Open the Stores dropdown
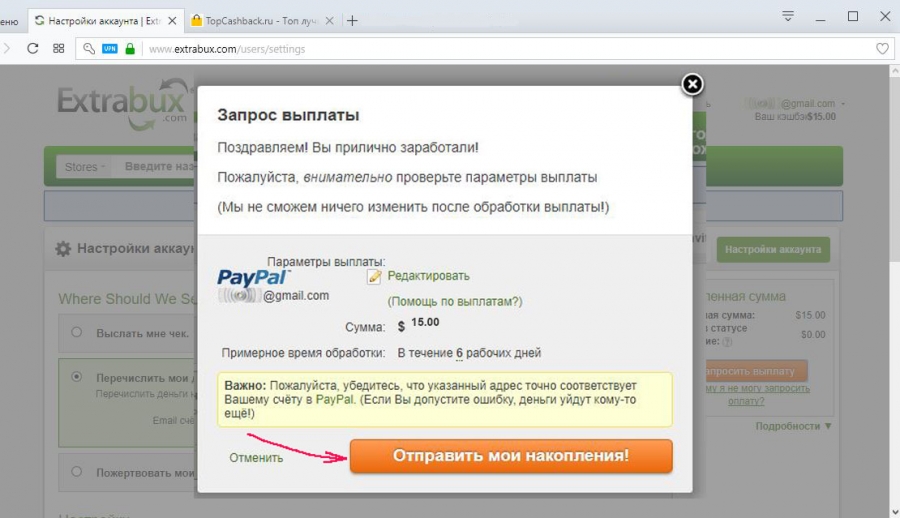The width and height of the screenshot is (900, 518). [84, 167]
